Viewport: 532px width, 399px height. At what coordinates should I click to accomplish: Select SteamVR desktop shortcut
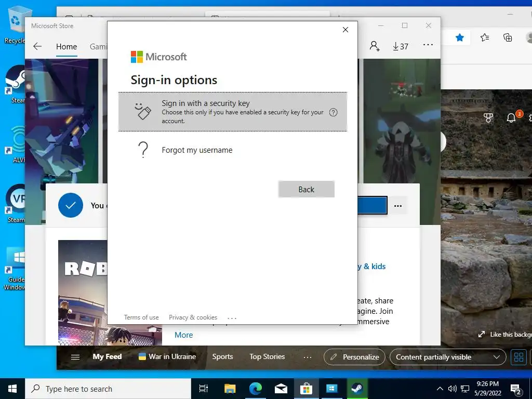15,204
